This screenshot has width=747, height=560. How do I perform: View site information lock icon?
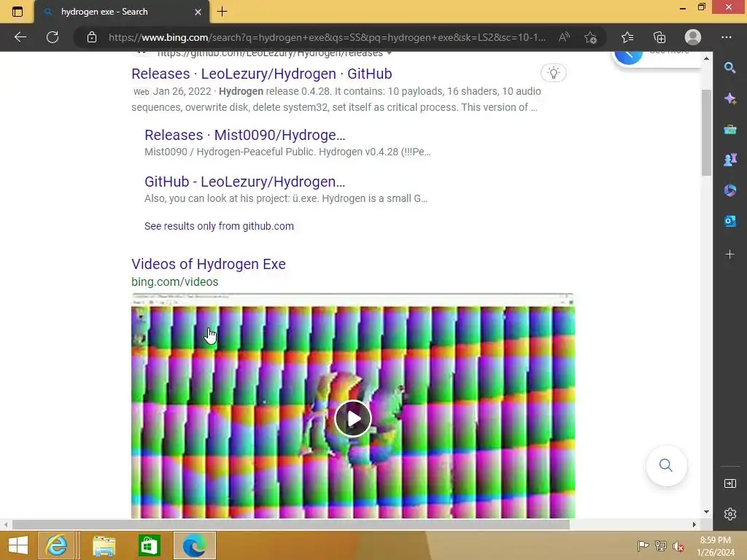pyautogui.click(x=92, y=37)
